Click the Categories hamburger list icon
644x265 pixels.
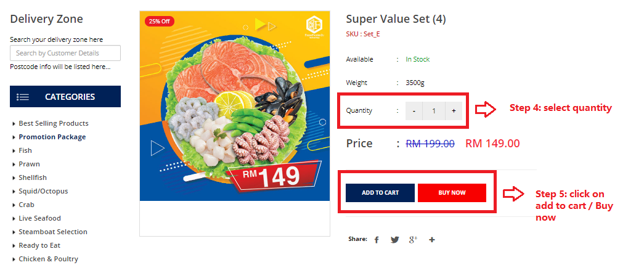[23, 97]
